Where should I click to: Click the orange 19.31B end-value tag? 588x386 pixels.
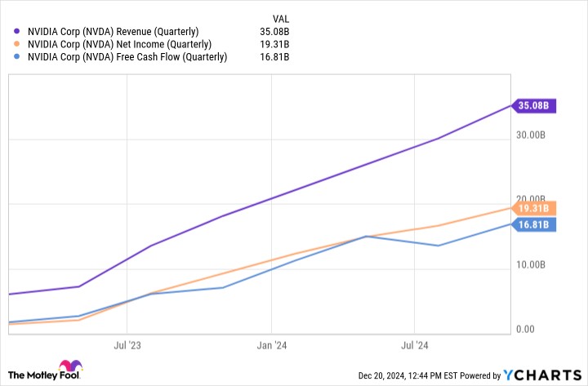pyautogui.click(x=533, y=208)
